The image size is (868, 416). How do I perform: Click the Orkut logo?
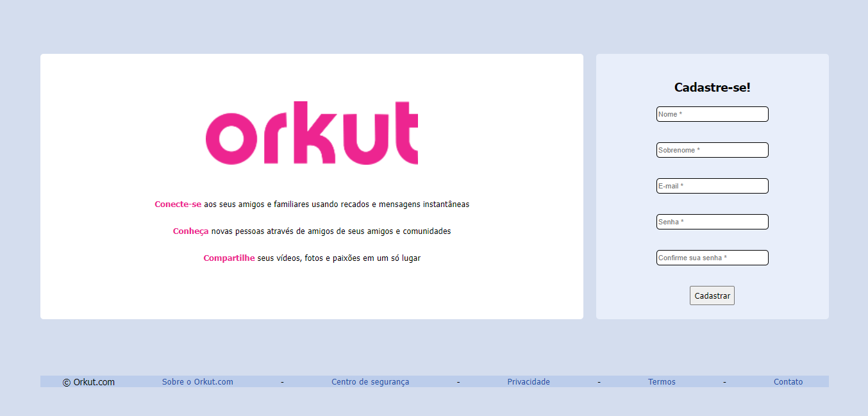point(312,133)
